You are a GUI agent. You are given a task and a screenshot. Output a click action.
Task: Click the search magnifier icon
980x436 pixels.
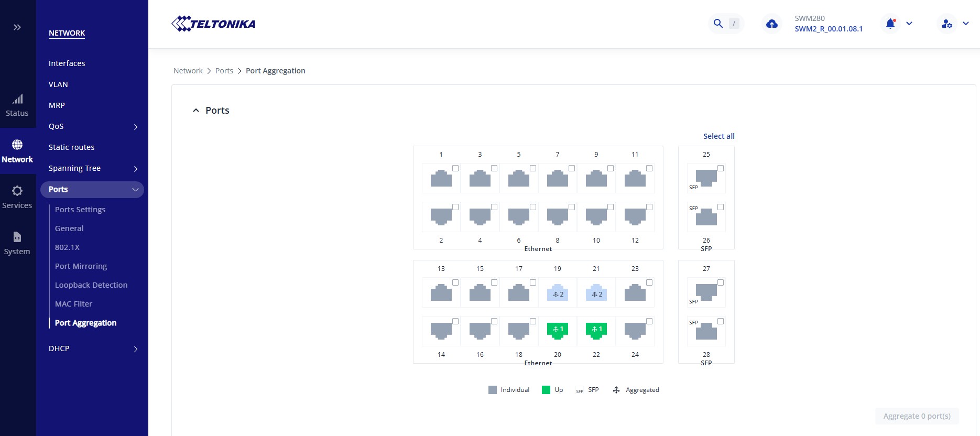718,24
